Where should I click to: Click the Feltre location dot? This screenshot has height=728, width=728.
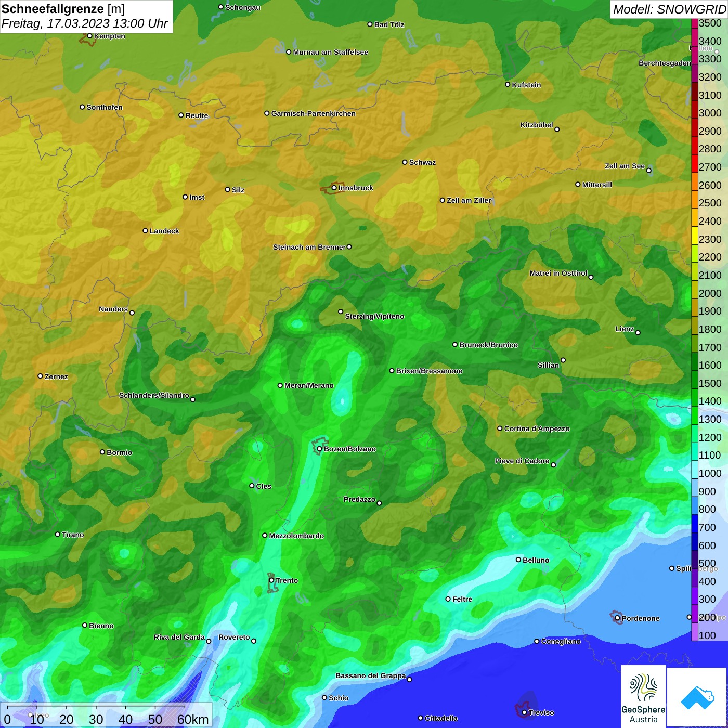point(448,599)
